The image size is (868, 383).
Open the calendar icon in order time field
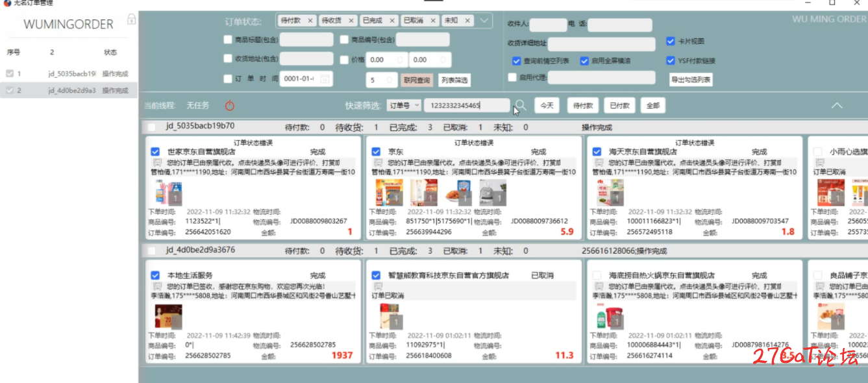pyautogui.click(x=325, y=79)
